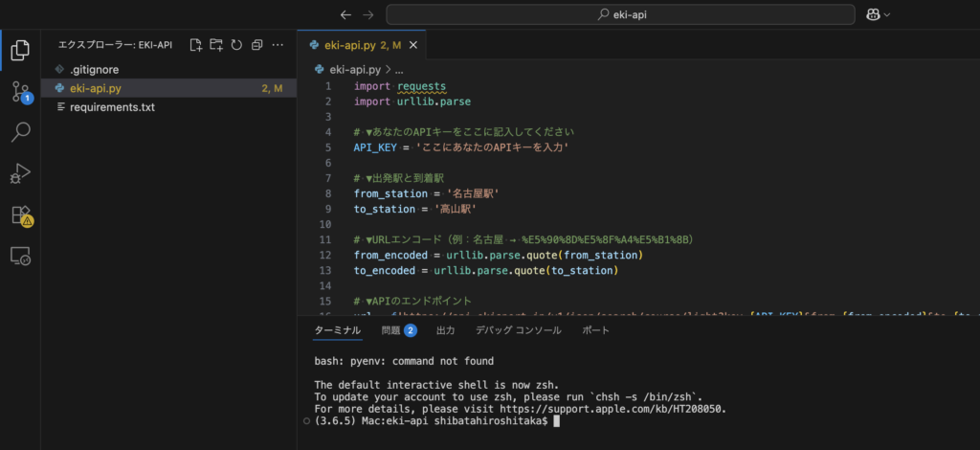Click the New File icon in explorer
980x450 pixels.
196,45
